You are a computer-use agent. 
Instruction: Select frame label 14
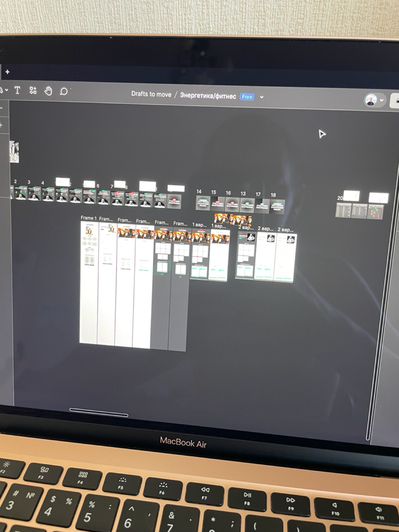pos(199,192)
